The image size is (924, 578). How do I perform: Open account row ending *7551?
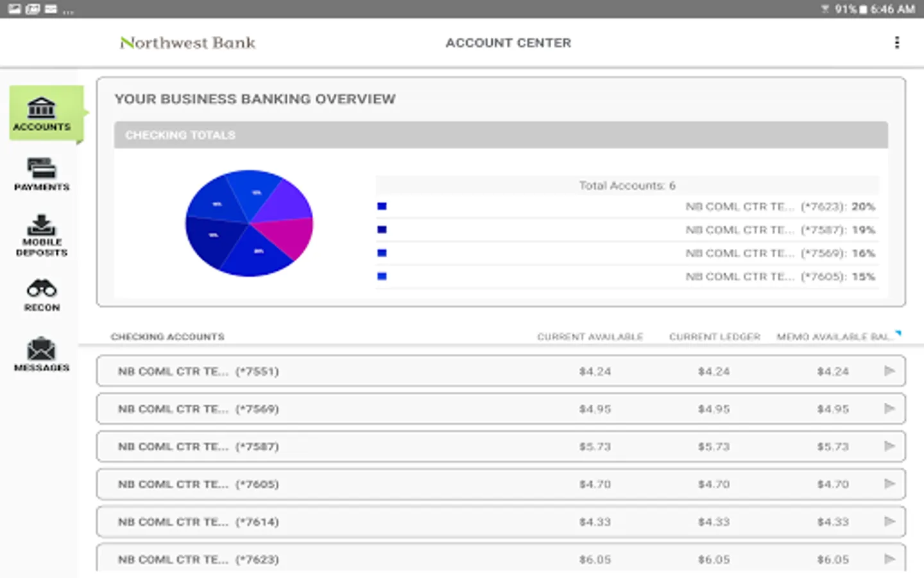501,371
